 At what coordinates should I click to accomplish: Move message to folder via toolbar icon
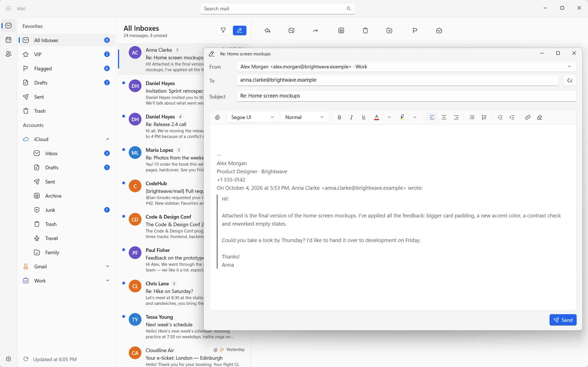click(390, 30)
